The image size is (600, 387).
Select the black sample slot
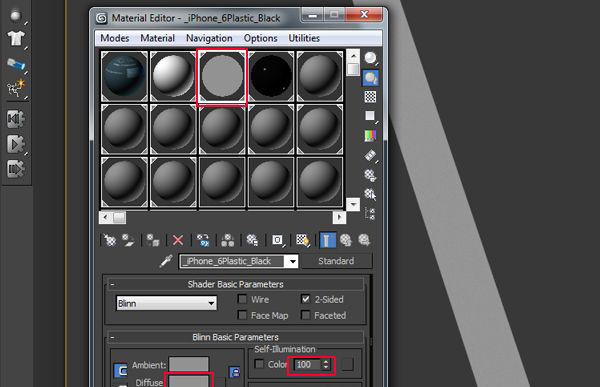click(x=271, y=77)
